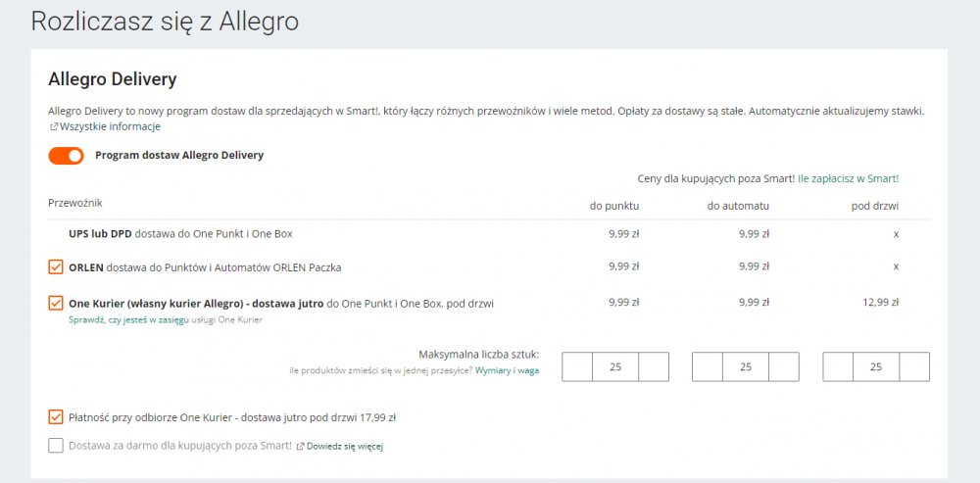
Task: Click stepper box left of pod drzwi quantity
Action: tap(838, 366)
